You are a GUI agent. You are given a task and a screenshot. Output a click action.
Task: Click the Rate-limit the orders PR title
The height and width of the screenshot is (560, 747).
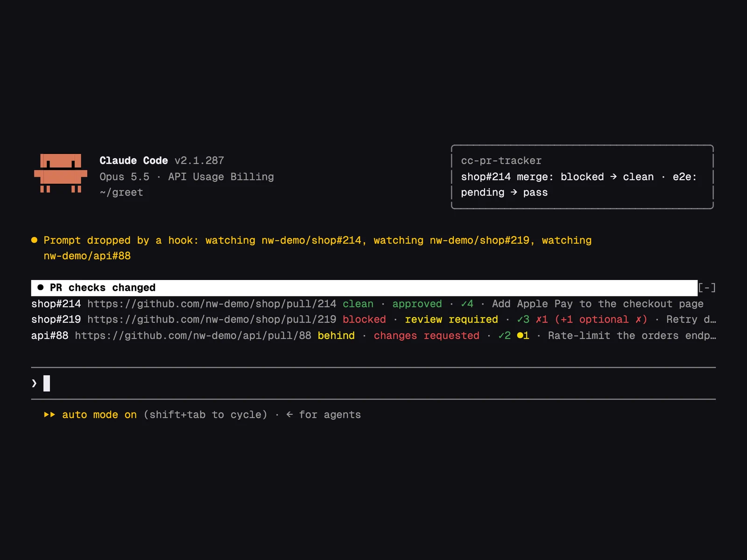click(632, 336)
